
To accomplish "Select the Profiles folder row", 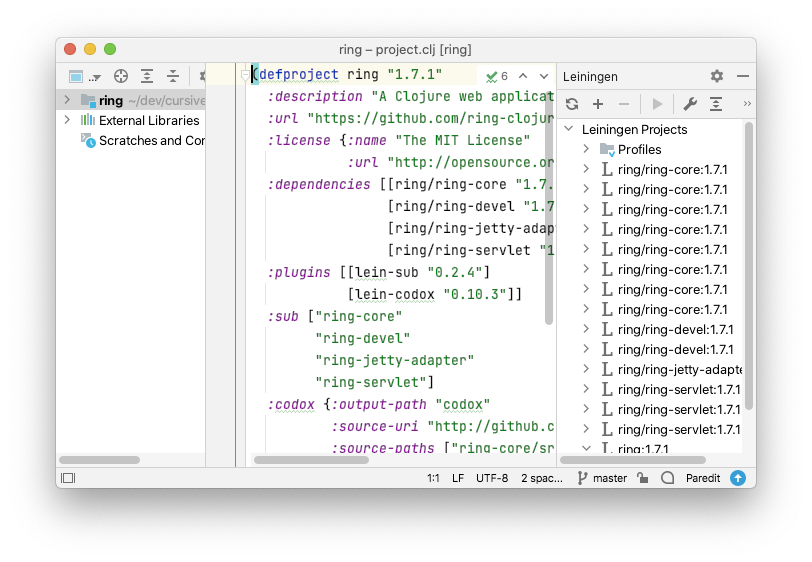I will [x=651, y=150].
